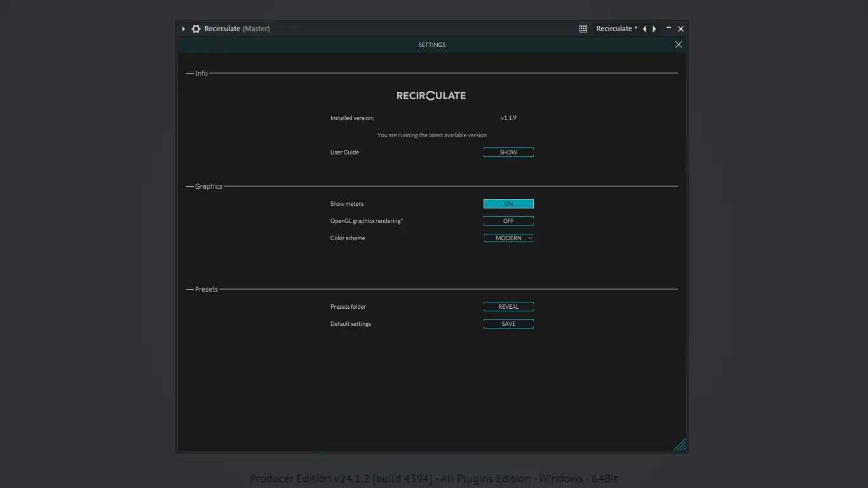Open the Color scheme dropdown
The image size is (868, 488).
click(x=508, y=238)
